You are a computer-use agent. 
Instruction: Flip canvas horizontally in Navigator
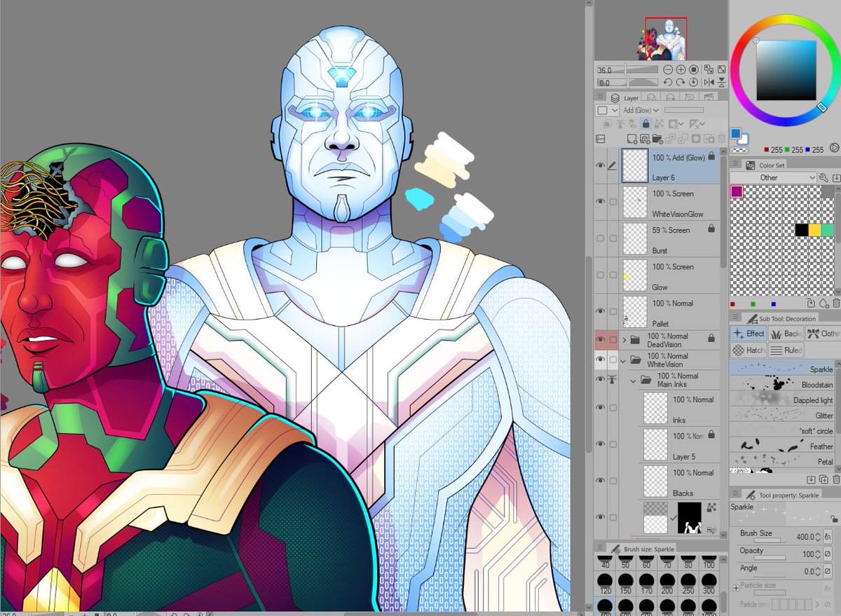pos(709,82)
